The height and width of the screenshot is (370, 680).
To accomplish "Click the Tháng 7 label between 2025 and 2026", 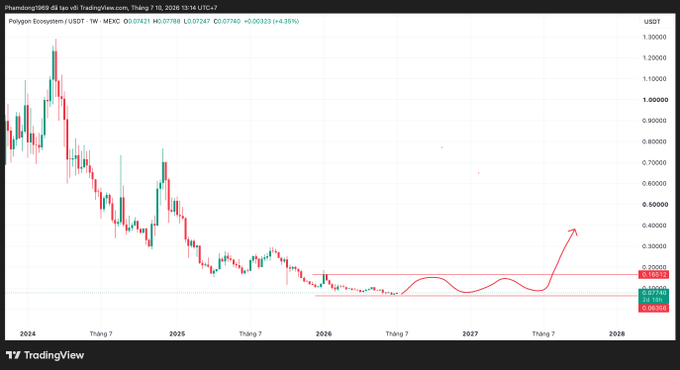I will [x=250, y=334].
